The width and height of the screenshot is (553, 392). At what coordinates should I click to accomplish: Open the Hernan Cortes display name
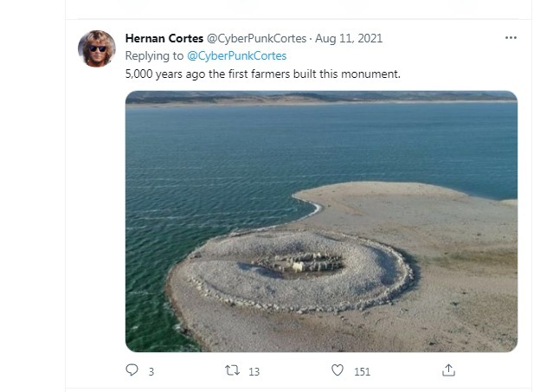pos(164,39)
